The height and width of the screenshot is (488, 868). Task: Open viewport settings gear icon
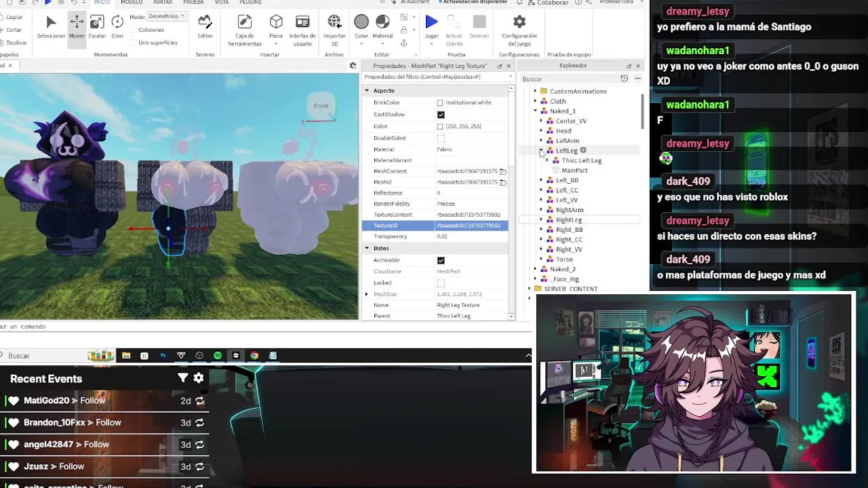(x=353, y=66)
